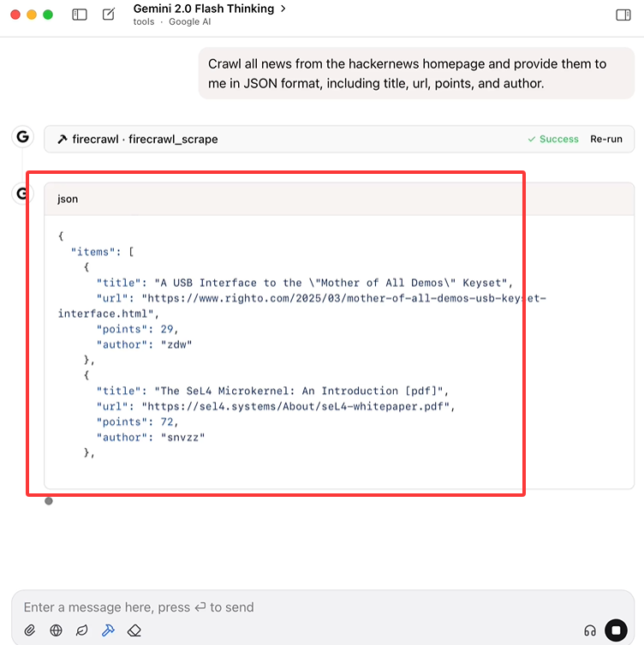Click the leaf icon in input toolbar
The image size is (644, 645).
[x=82, y=630]
